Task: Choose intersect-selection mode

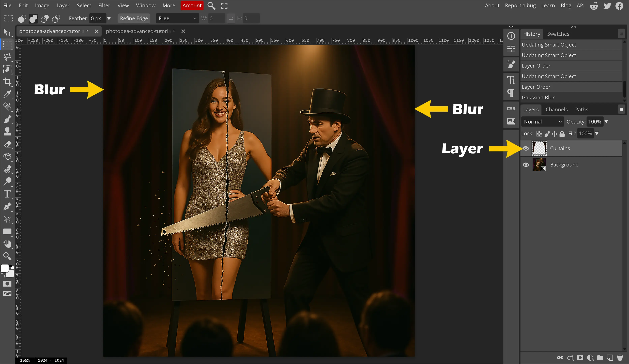Action: 56,19
